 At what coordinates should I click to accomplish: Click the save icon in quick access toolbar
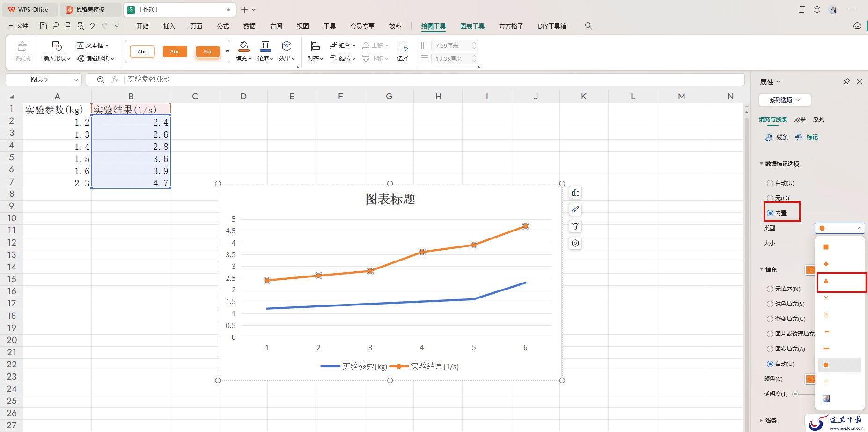(x=44, y=26)
